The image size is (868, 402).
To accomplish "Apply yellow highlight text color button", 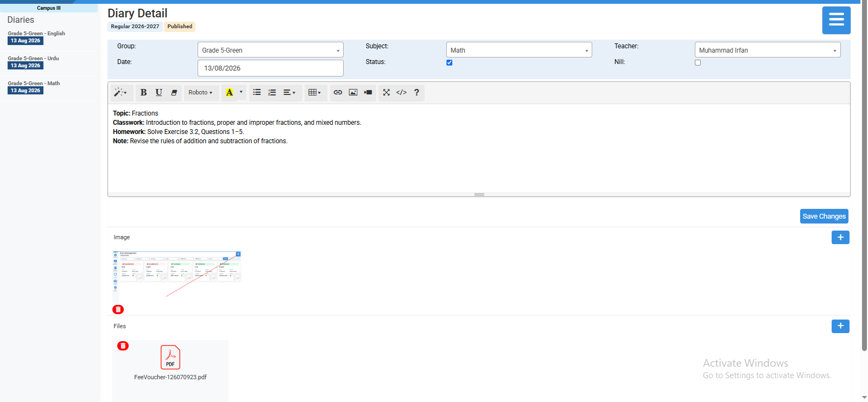I will 230,93.
